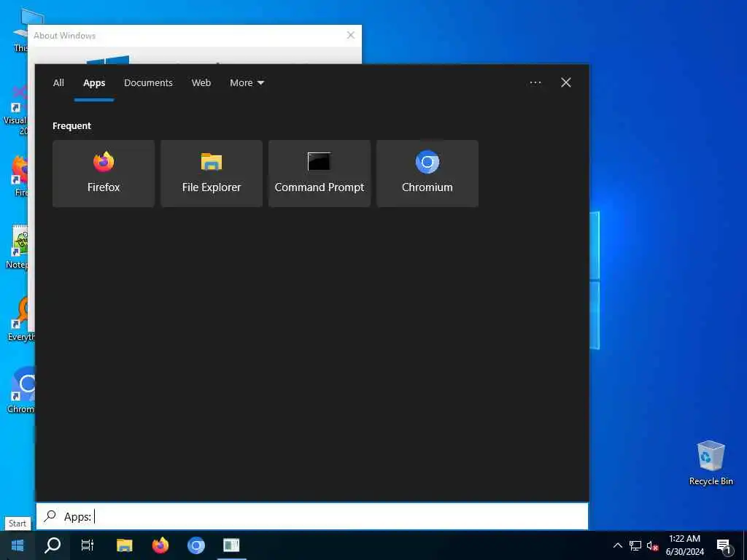Switch to Documents search tab
747x560 pixels.
pyautogui.click(x=148, y=83)
